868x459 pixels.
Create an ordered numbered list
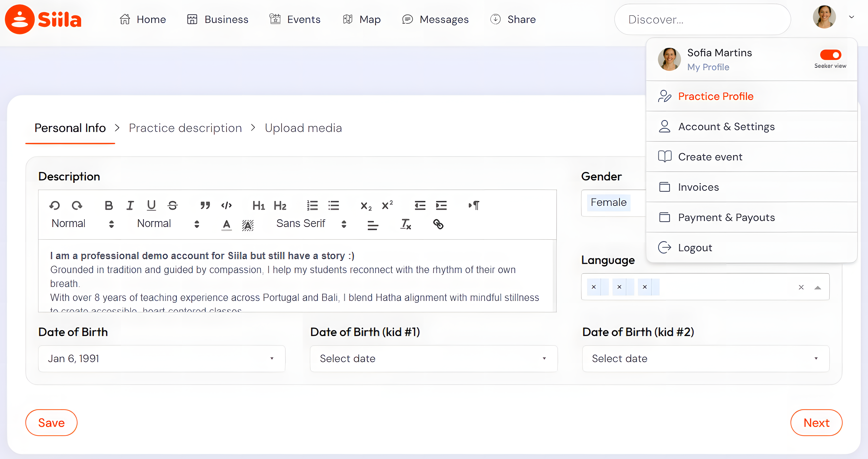312,205
